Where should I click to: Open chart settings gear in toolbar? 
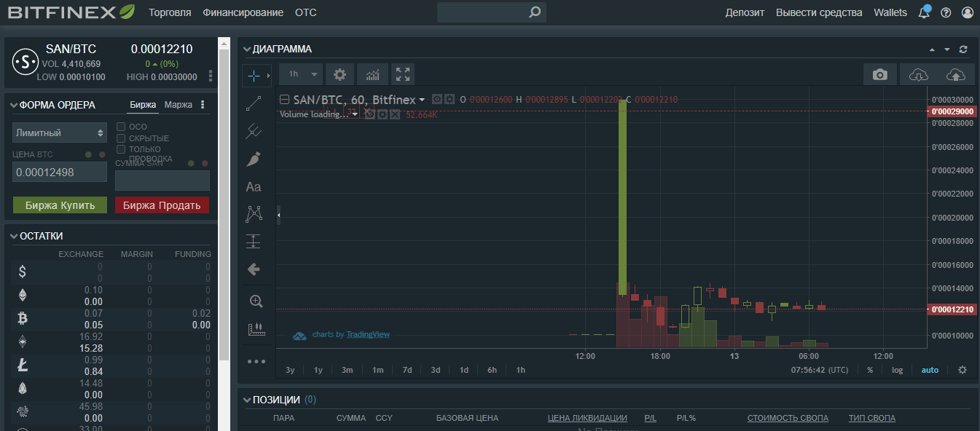(340, 74)
